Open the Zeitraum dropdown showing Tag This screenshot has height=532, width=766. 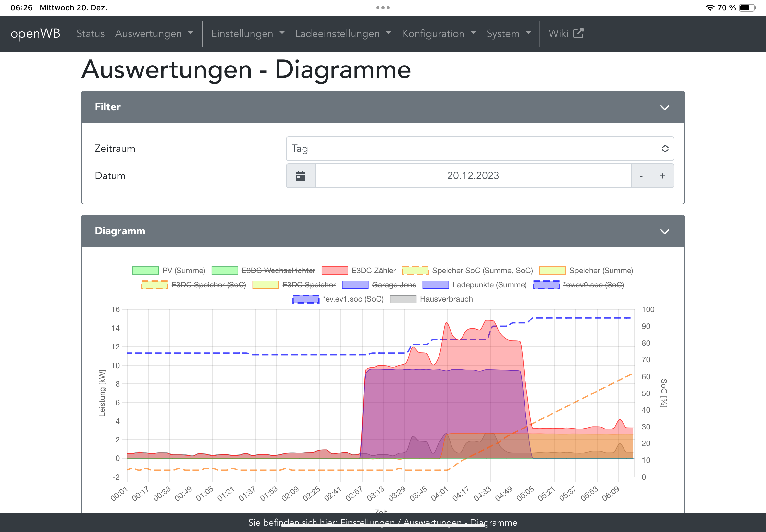coord(479,148)
